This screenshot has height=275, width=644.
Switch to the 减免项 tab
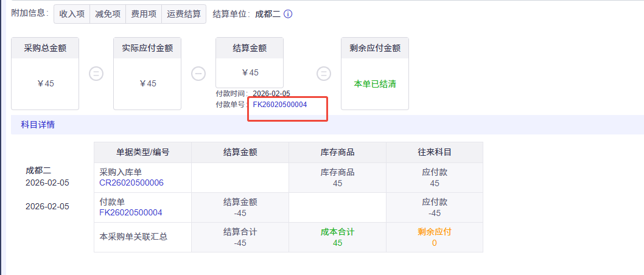coord(108,14)
